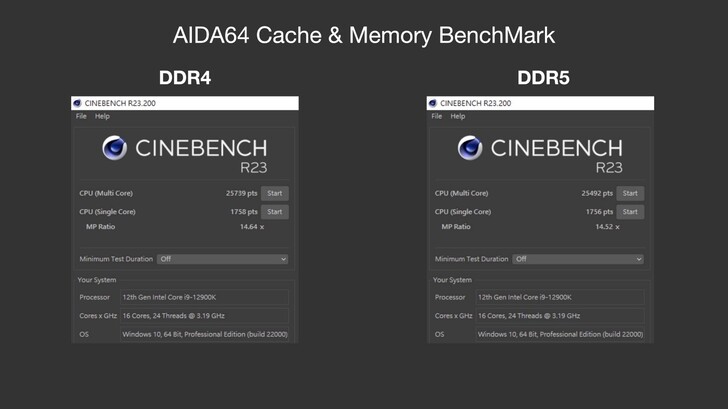Start the CPU Single Core test under DDR4
This screenshot has width=728, height=409.
coord(275,212)
